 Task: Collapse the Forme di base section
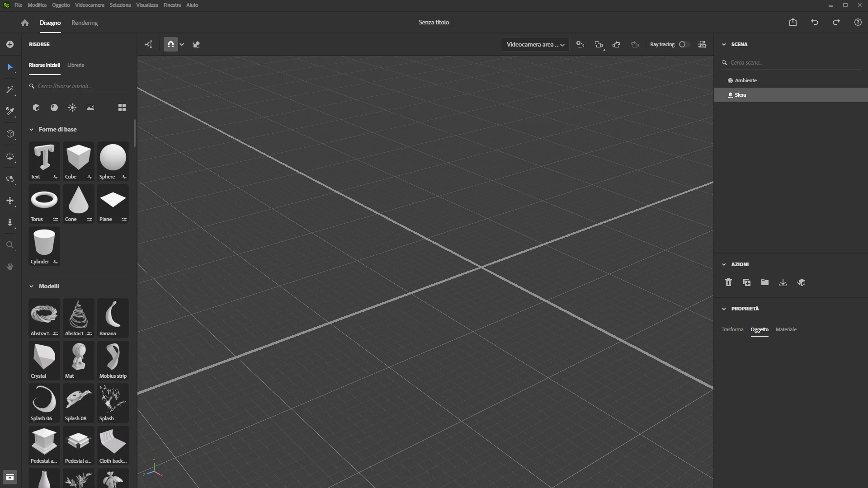(x=32, y=130)
